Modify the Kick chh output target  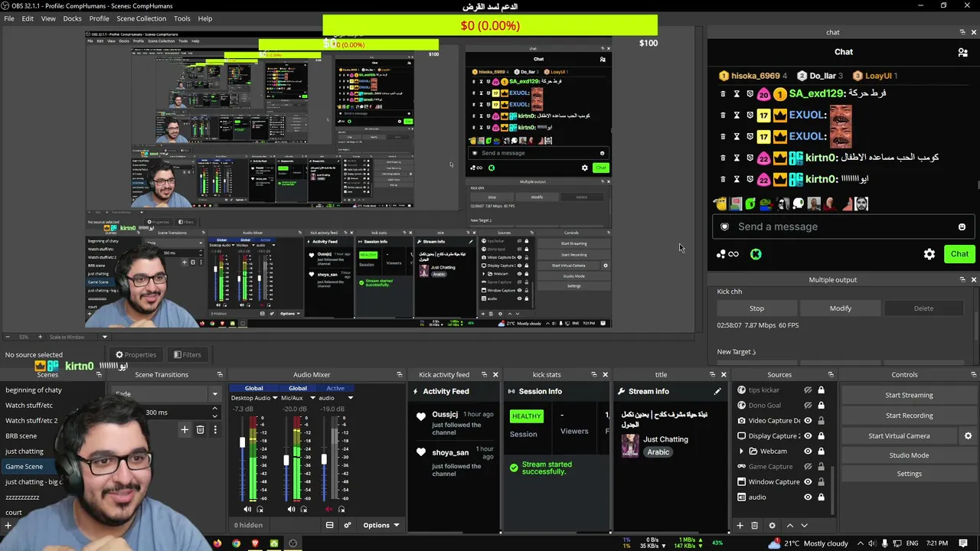point(841,308)
